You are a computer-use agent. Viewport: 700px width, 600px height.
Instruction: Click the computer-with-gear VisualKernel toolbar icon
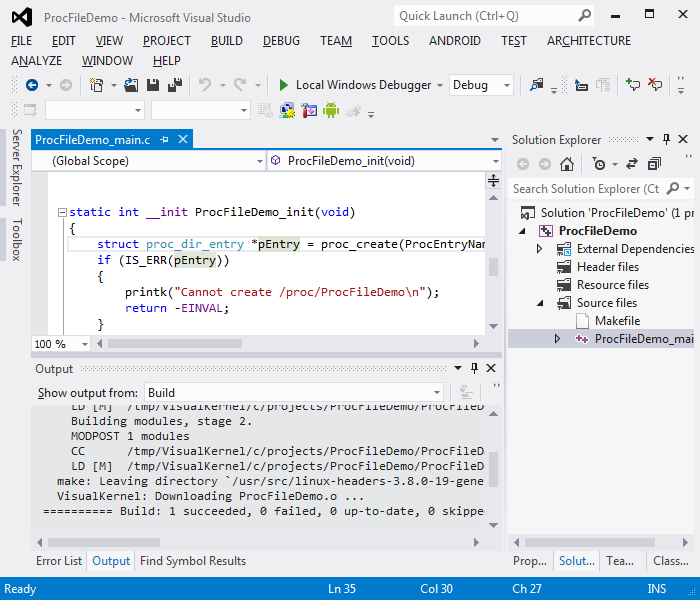point(287,110)
